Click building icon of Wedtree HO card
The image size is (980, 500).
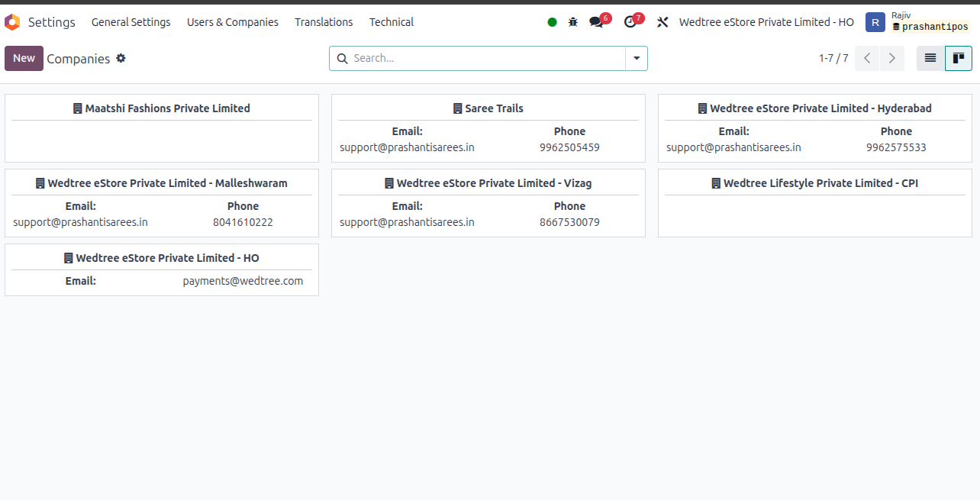tap(68, 258)
